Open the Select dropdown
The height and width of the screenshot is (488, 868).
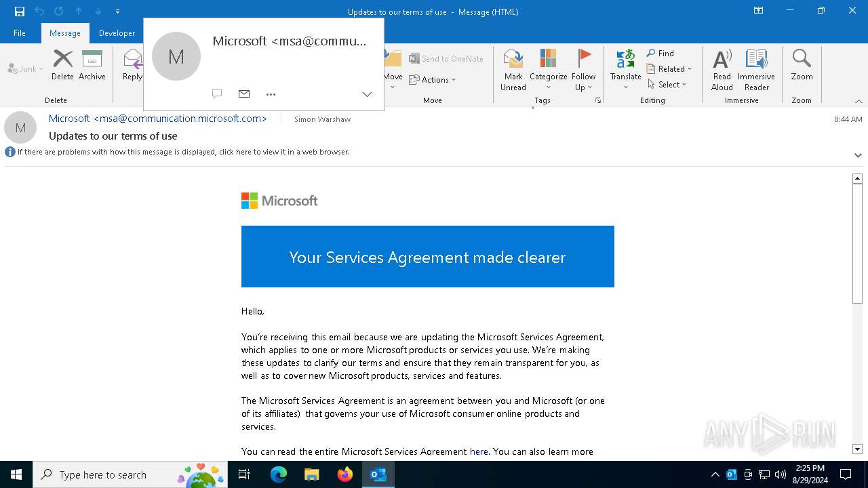[x=667, y=84]
